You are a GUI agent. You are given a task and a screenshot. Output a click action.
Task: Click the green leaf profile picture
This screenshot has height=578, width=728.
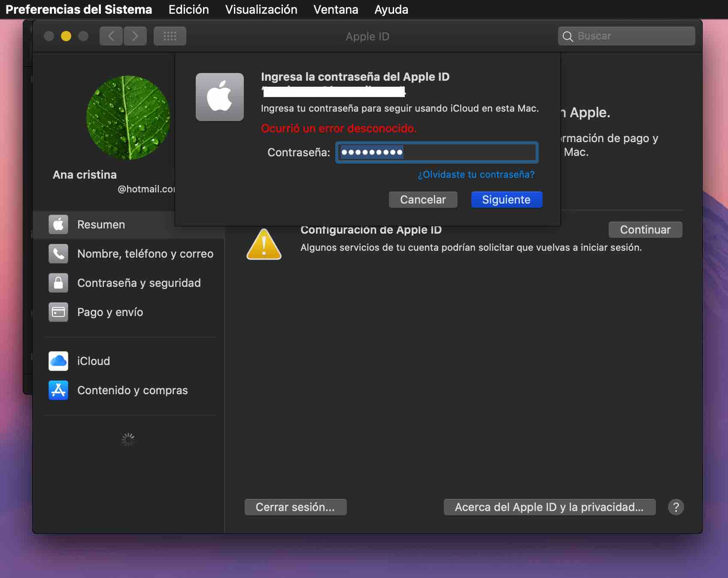pyautogui.click(x=128, y=118)
